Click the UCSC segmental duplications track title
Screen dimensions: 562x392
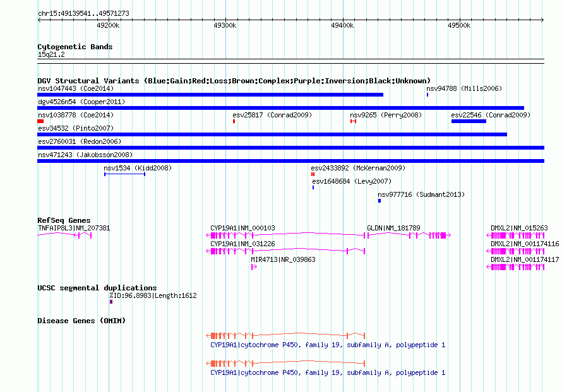tap(97, 288)
